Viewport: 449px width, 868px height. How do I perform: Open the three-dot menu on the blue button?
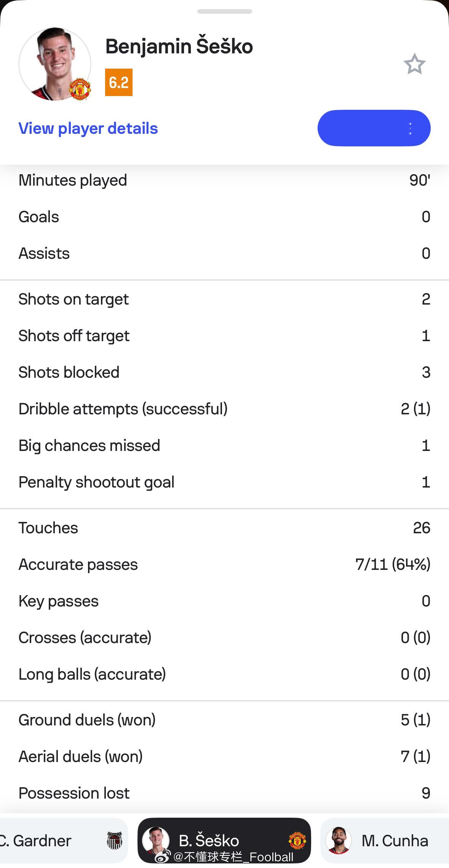click(410, 128)
